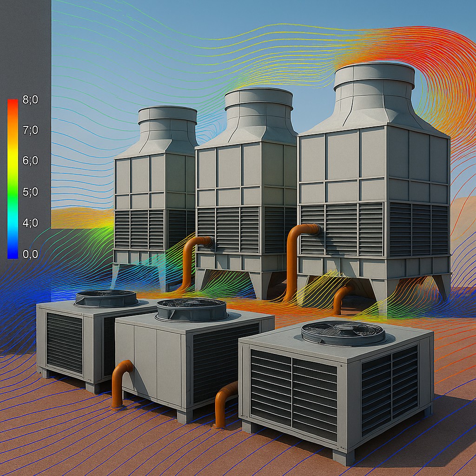Click the fan on the back-left condenser unit
The height and width of the screenshot is (476, 476).
click(x=106, y=298)
